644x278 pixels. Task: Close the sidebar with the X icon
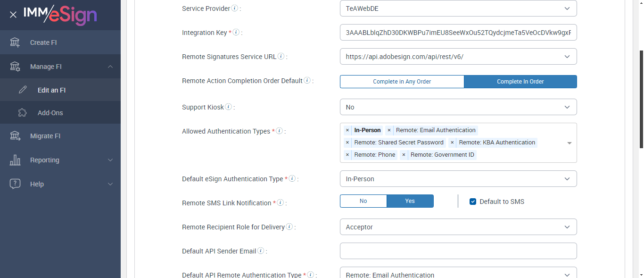pyautogui.click(x=13, y=15)
